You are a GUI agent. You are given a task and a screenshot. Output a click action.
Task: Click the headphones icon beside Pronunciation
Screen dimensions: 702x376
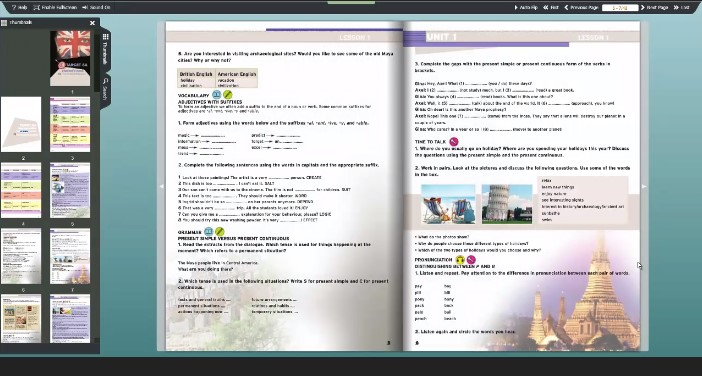tap(460, 260)
